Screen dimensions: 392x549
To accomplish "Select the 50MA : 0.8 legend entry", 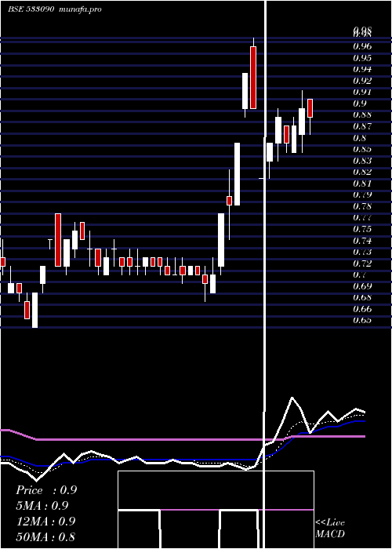I will [x=45, y=536].
